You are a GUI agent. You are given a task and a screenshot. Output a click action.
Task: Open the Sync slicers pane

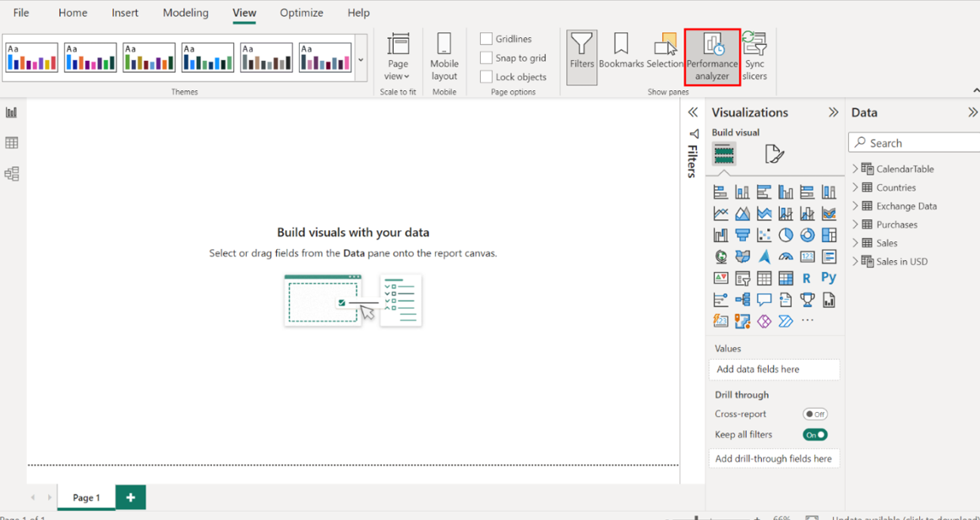coord(754,57)
